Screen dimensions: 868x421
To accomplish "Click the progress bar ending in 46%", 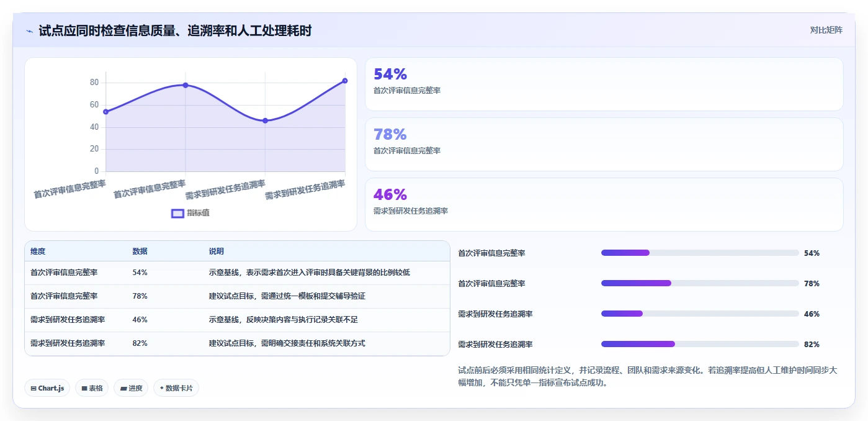I will [700, 314].
